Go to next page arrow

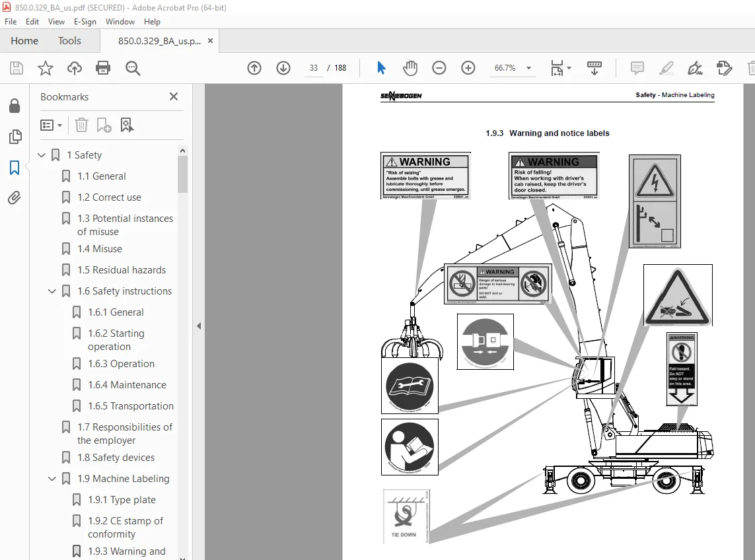click(283, 68)
